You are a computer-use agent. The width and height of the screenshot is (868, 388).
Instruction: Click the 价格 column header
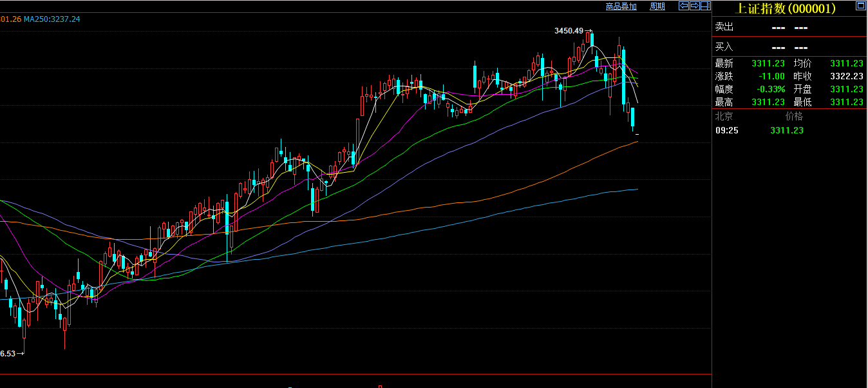click(x=794, y=116)
